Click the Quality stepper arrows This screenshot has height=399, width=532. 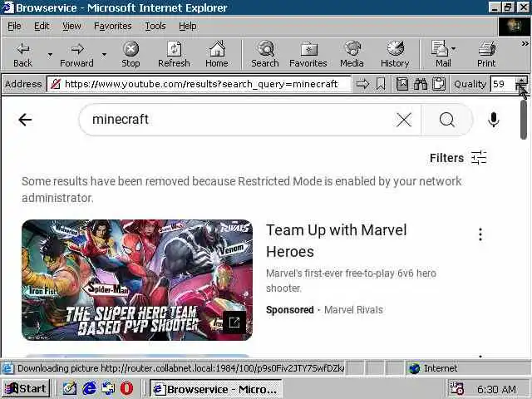coord(521,84)
